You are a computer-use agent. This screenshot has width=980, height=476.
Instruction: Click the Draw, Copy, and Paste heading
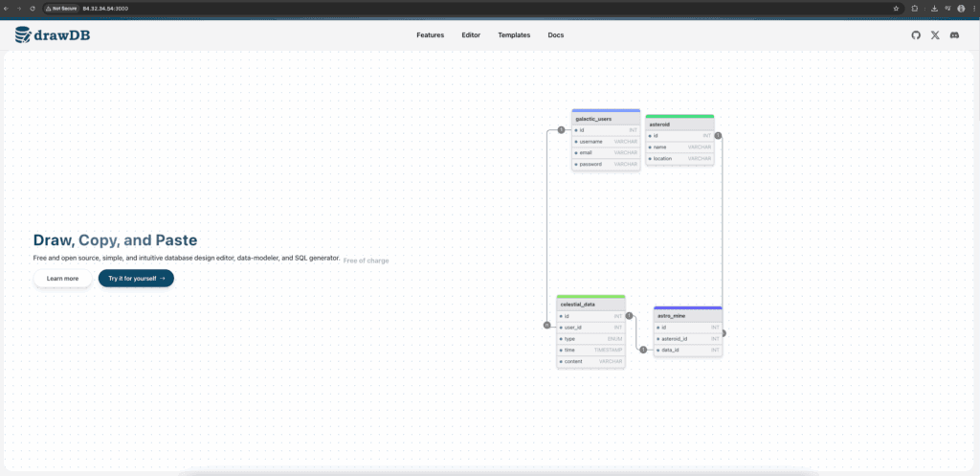[x=115, y=240]
